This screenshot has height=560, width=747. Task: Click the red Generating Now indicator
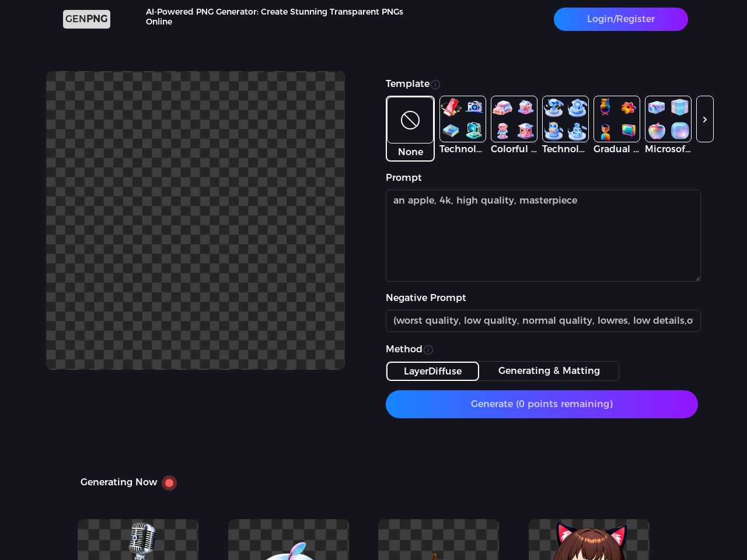click(169, 483)
